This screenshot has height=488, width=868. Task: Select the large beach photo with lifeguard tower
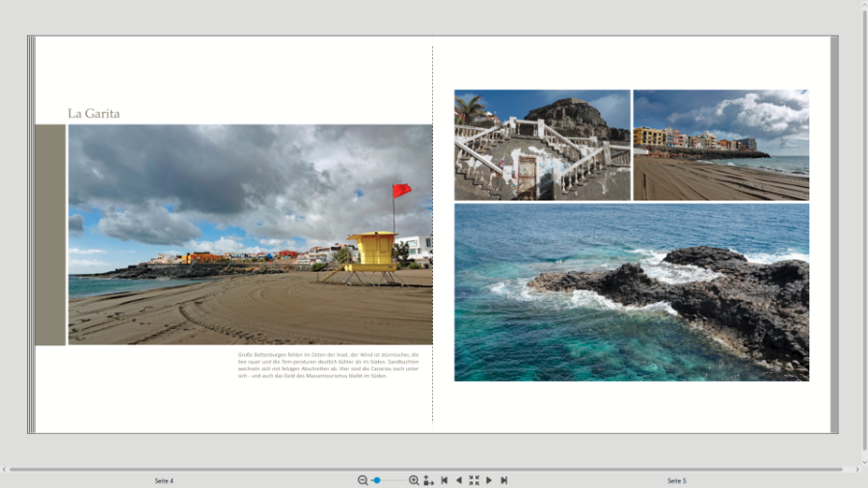250,234
